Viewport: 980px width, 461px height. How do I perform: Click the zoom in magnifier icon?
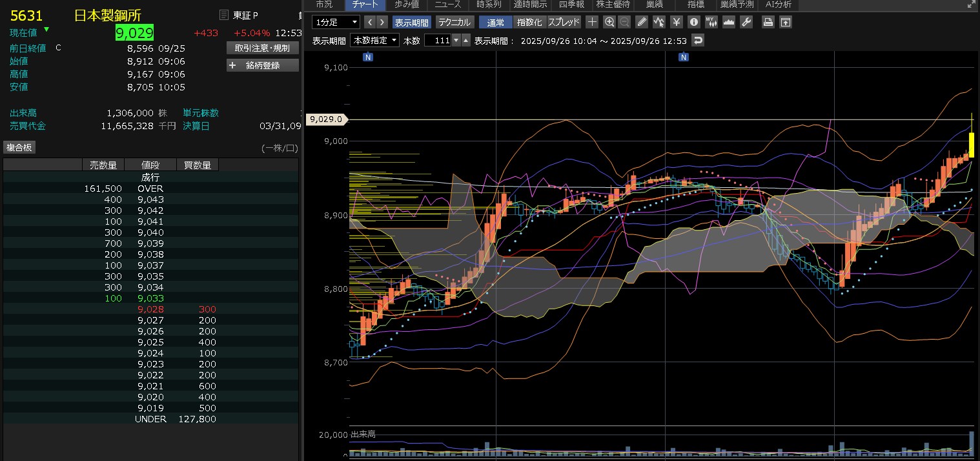click(x=609, y=22)
